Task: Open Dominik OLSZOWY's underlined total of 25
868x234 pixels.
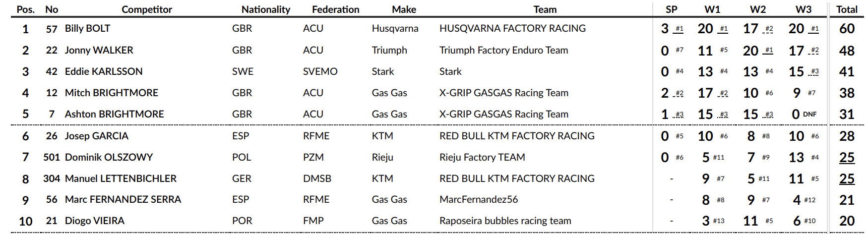Action: pos(847,158)
